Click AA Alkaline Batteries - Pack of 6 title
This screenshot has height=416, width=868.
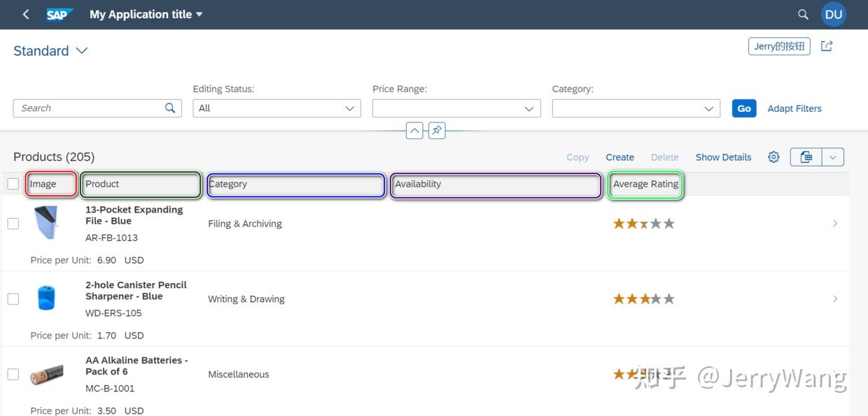(136, 366)
